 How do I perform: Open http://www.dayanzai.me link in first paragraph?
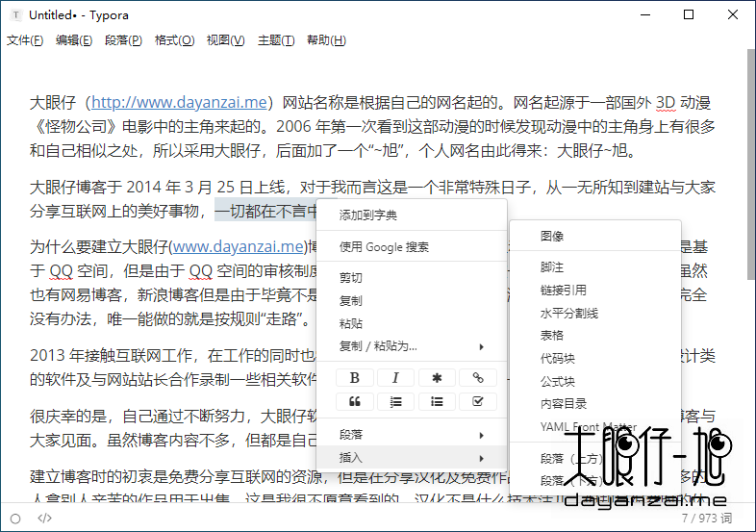(x=179, y=102)
